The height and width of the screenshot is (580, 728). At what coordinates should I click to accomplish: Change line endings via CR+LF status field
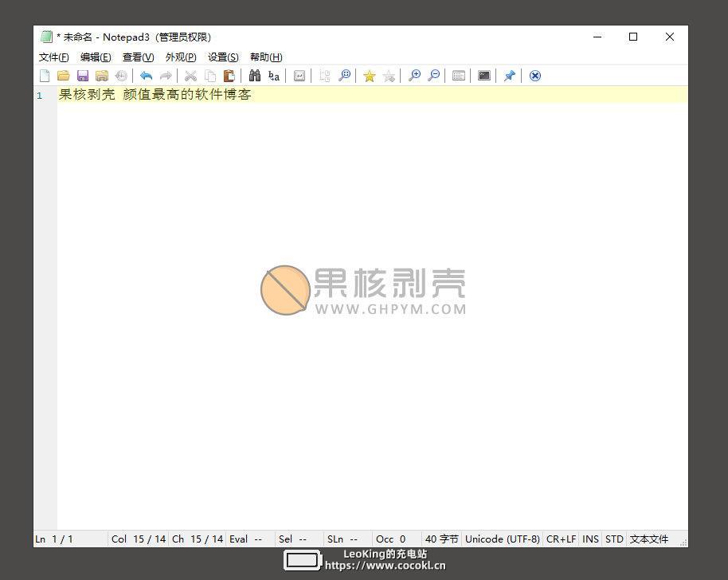coord(561,539)
